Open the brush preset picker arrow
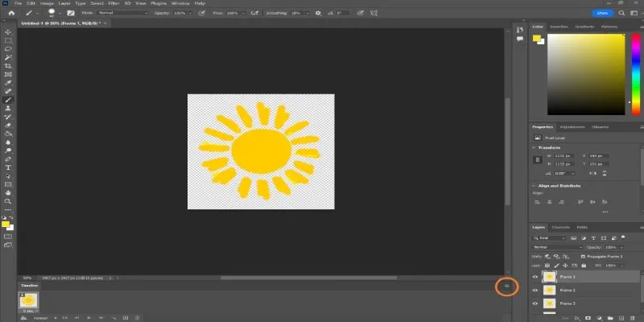 (x=60, y=13)
